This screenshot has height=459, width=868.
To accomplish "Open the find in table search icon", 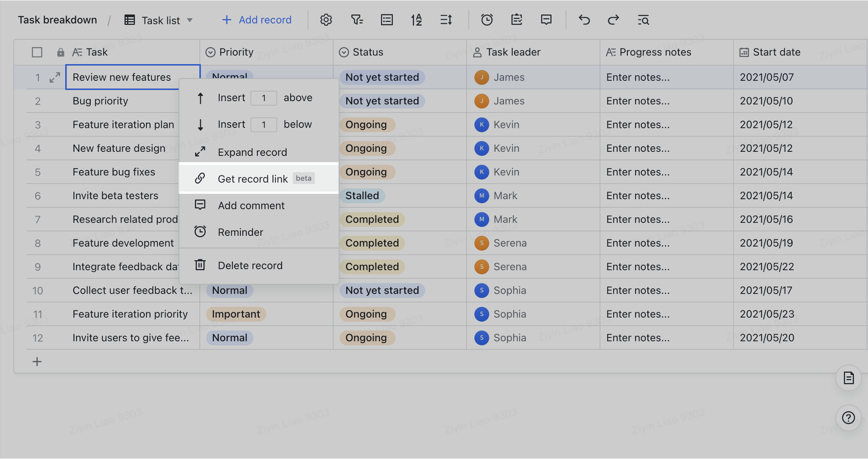I will coord(643,20).
